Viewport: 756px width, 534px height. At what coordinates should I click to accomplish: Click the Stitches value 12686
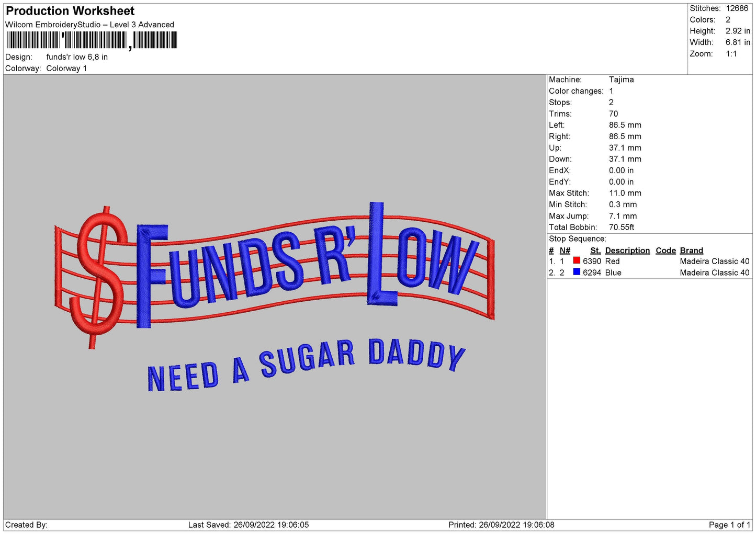tap(737, 8)
